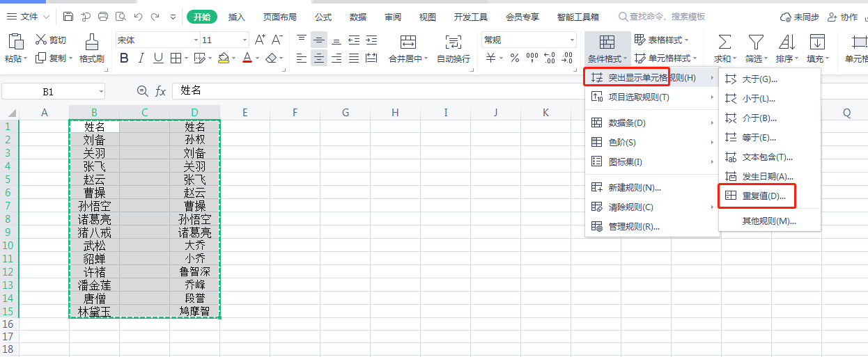The image size is (868, 357).
Task: Apply the percent style
Action: [x=515, y=58]
